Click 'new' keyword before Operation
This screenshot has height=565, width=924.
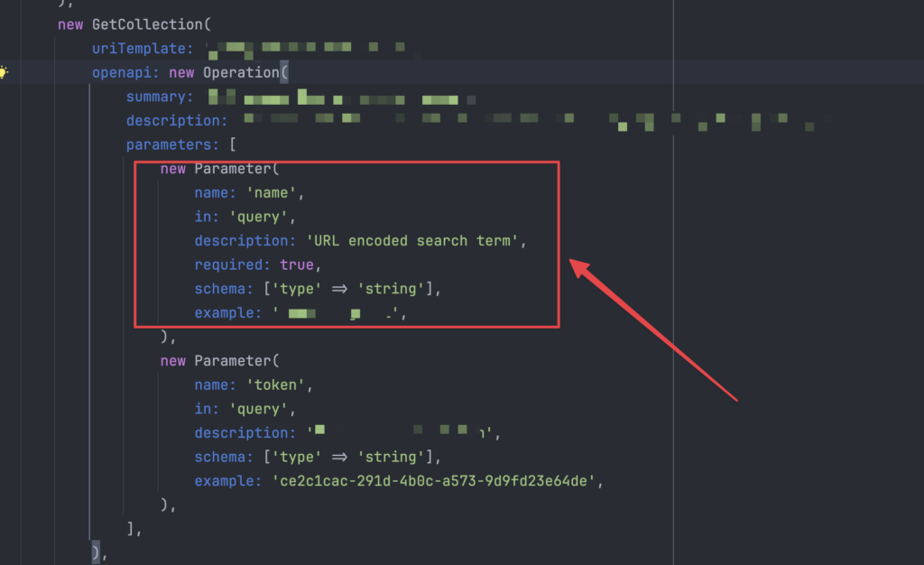pyautogui.click(x=181, y=72)
